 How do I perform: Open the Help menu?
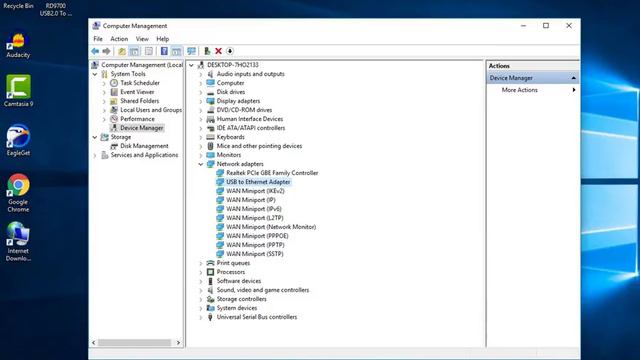pos(162,39)
